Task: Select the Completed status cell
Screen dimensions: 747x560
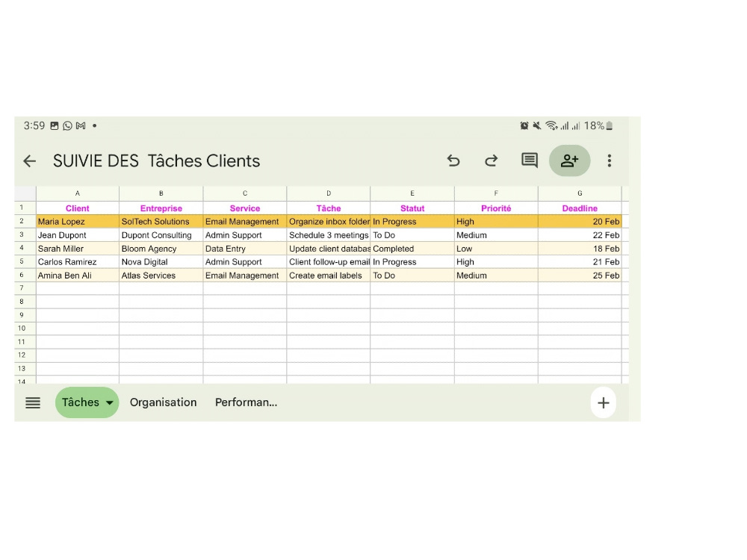Action: coord(412,249)
